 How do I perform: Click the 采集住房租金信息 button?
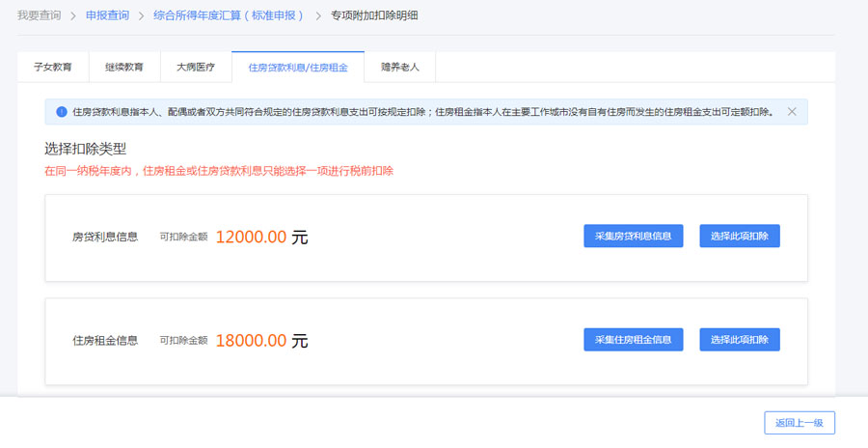click(633, 340)
